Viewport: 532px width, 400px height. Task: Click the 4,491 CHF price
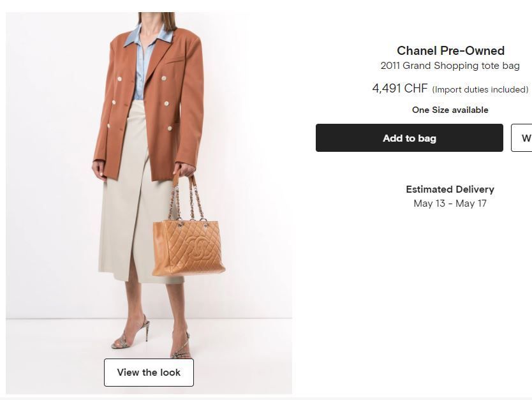pos(400,89)
